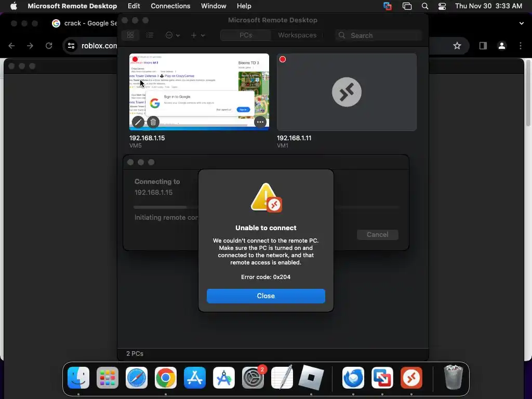The image size is (532, 399).
Task: Click the window stack icon in menu bar
Action: 407,6
